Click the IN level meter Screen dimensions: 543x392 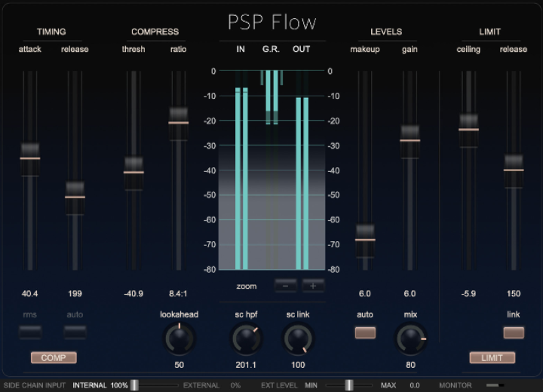tap(241, 170)
